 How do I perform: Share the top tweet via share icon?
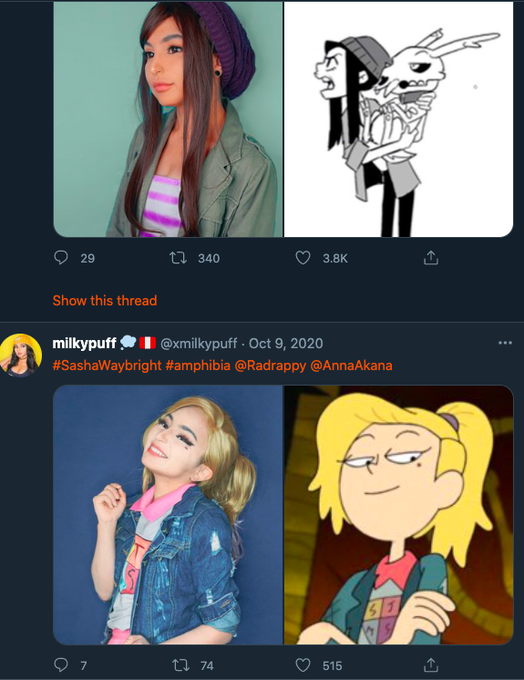click(430, 258)
